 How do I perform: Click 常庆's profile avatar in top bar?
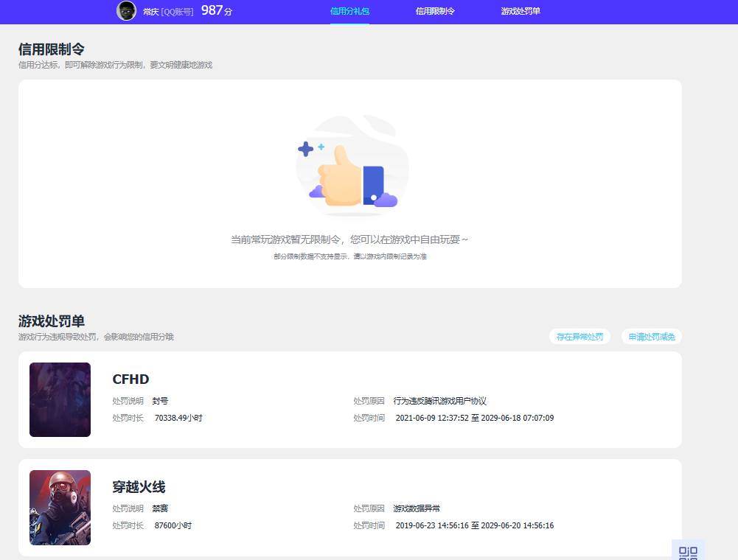click(126, 11)
